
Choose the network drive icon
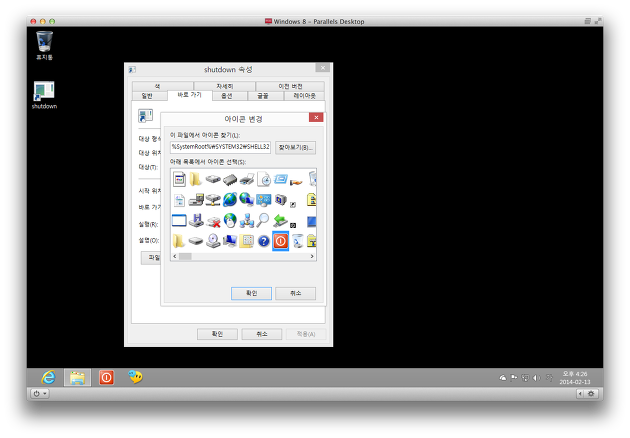(213, 199)
